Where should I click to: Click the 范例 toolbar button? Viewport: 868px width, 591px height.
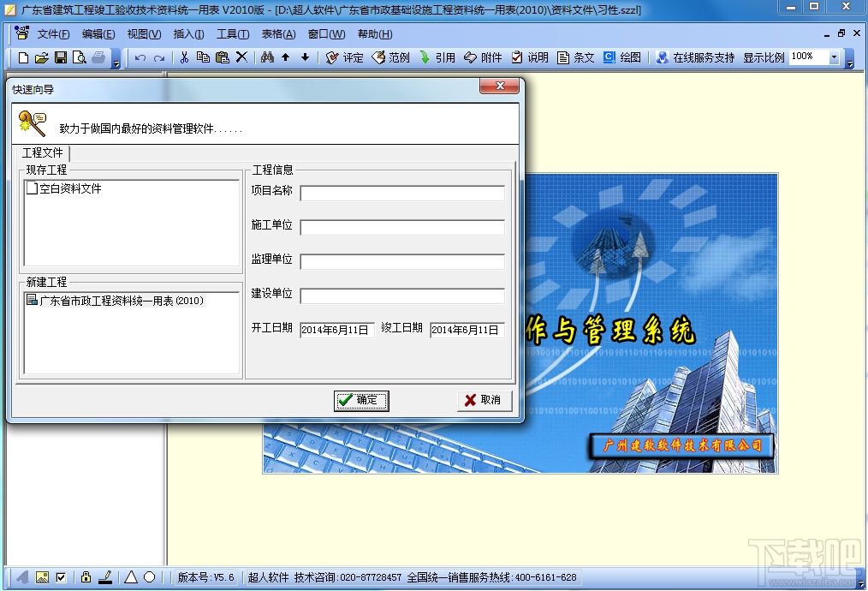391,57
